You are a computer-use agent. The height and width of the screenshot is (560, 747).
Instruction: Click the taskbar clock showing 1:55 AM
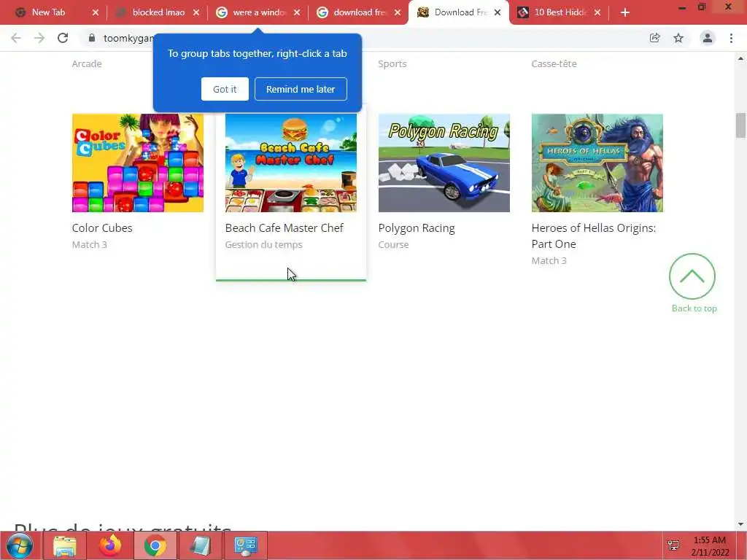point(710,546)
